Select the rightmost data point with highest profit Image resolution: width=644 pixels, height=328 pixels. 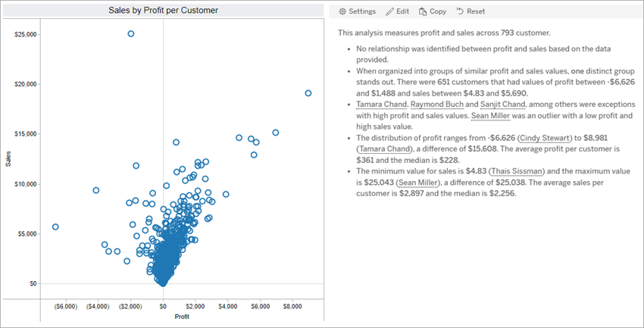(308, 93)
